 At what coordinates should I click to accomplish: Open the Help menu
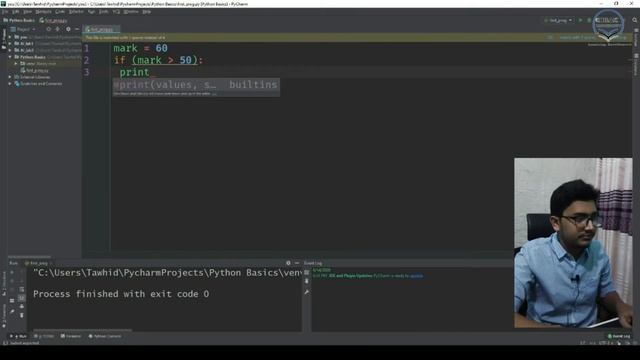(x=147, y=12)
